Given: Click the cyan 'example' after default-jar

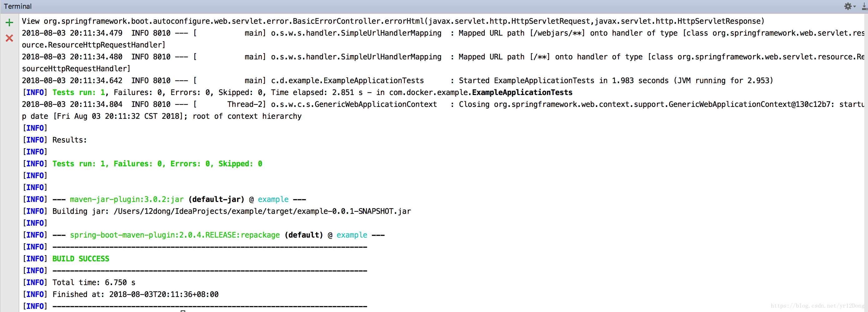Looking at the screenshot, I should click(x=273, y=199).
